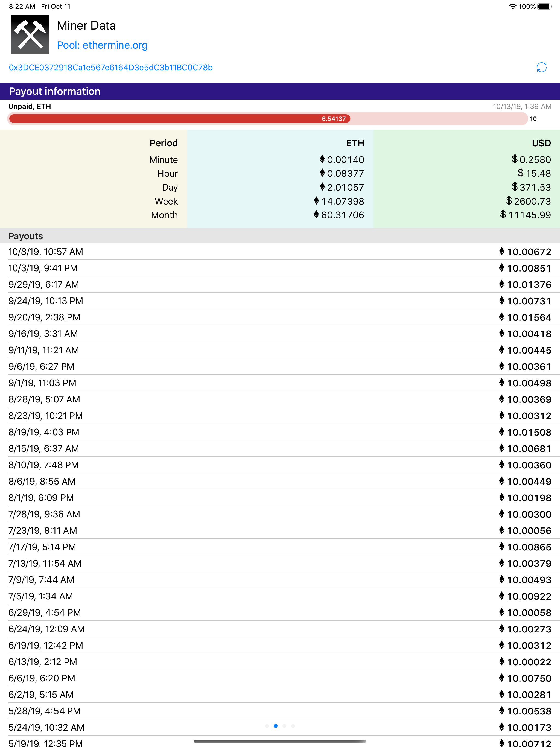Tap the battery indicator in the status bar
Screen dimensions: 560x747
tap(544, 6)
